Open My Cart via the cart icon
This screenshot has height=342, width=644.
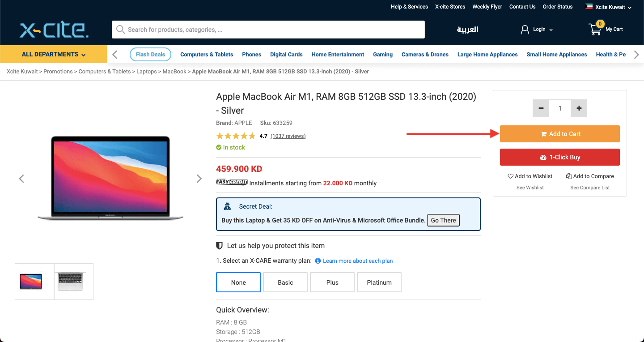coord(594,29)
